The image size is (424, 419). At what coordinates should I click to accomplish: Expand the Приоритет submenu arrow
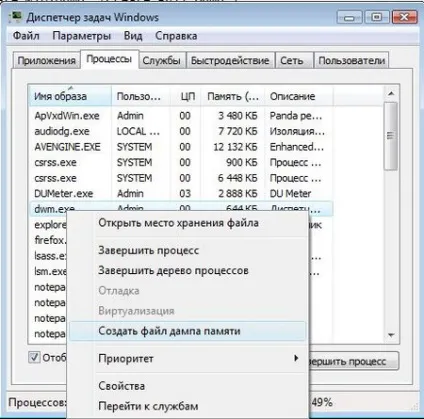click(296, 358)
